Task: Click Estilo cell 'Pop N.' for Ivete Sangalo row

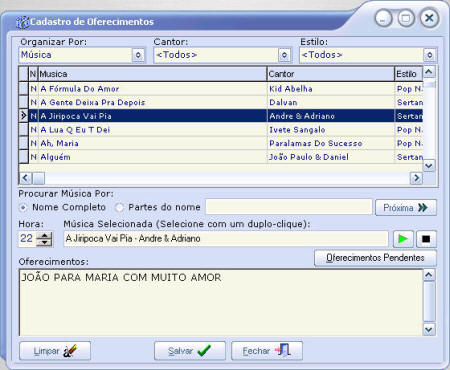Action: click(409, 130)
